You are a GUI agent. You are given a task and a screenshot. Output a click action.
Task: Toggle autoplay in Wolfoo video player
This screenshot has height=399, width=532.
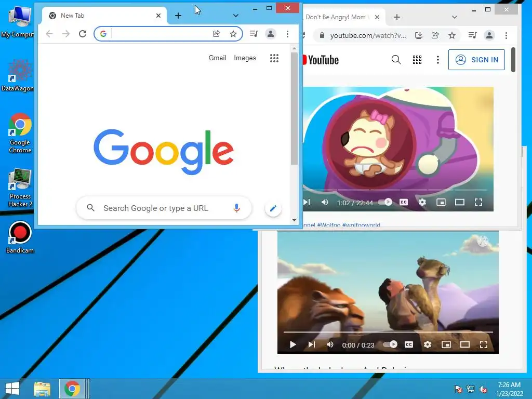(385, 202)
